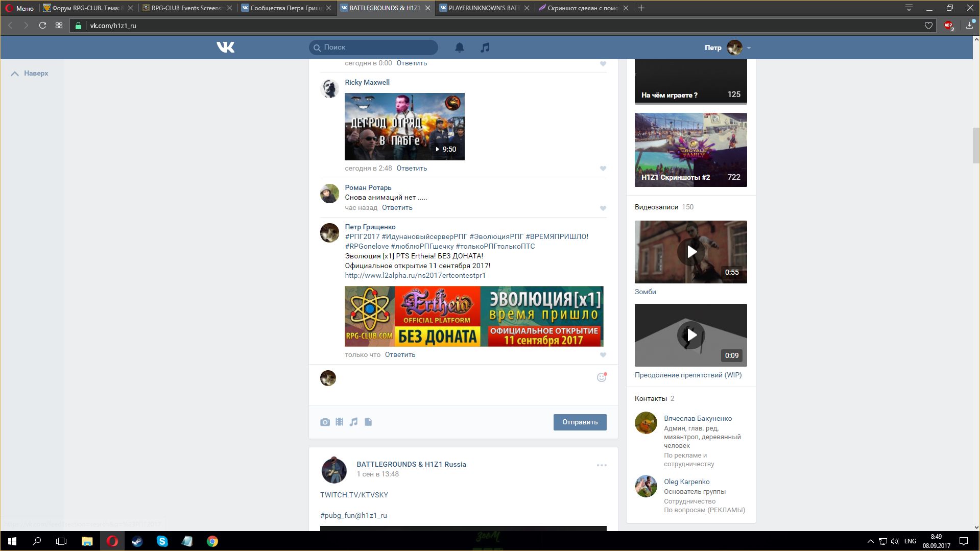Screen dimensions: 980x551
Task: Close the BATTLEGROUNDS & H1Z1 tab
Action: (x=427, y=8)
